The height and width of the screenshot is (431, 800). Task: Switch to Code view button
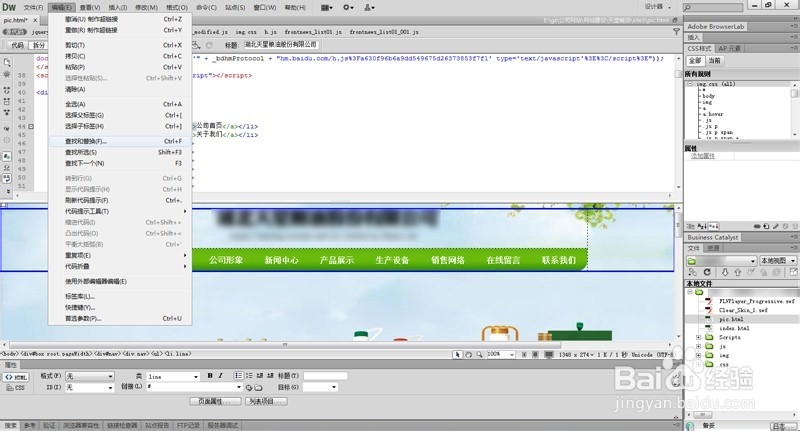17,45
